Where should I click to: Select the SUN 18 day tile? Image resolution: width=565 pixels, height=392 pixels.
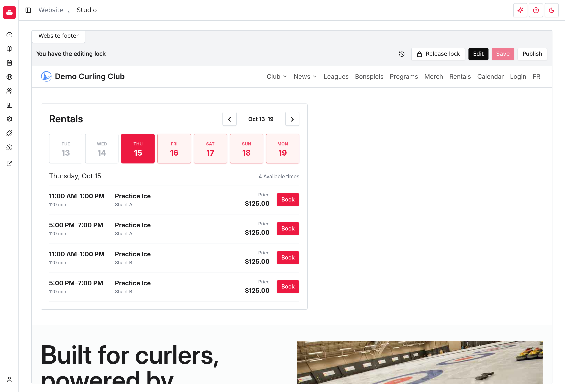click(246, 149)
